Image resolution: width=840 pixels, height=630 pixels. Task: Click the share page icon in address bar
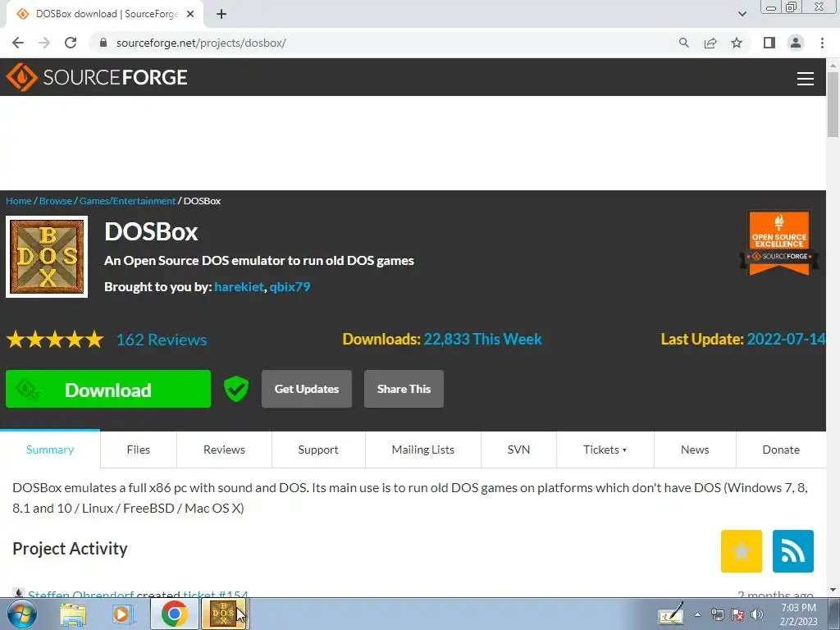coord(710,43)
